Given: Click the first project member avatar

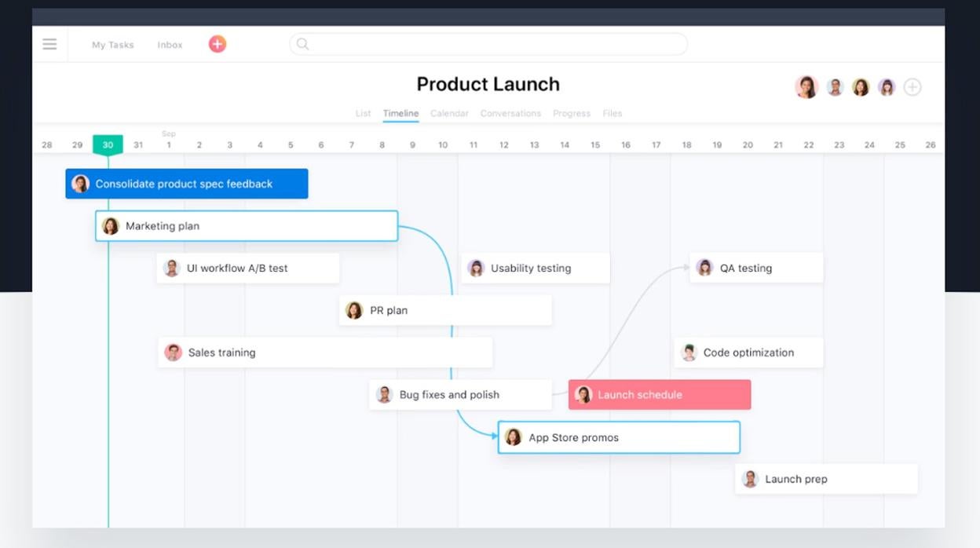Looking at the screenshot, I should (x=806, y=87).
